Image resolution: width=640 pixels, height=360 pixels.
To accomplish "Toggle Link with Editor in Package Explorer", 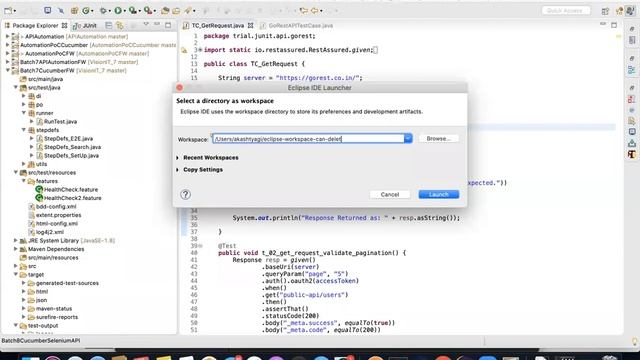I will [x=120, y=25].
